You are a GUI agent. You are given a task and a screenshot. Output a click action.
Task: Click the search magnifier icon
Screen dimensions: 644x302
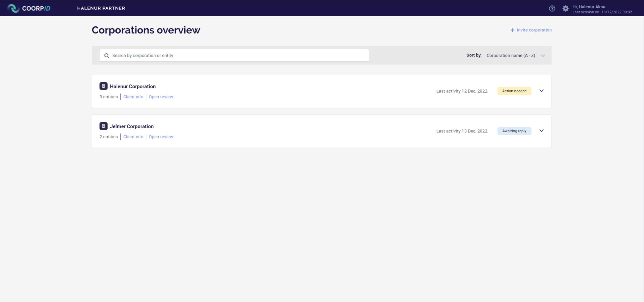[x=107, y=55]
